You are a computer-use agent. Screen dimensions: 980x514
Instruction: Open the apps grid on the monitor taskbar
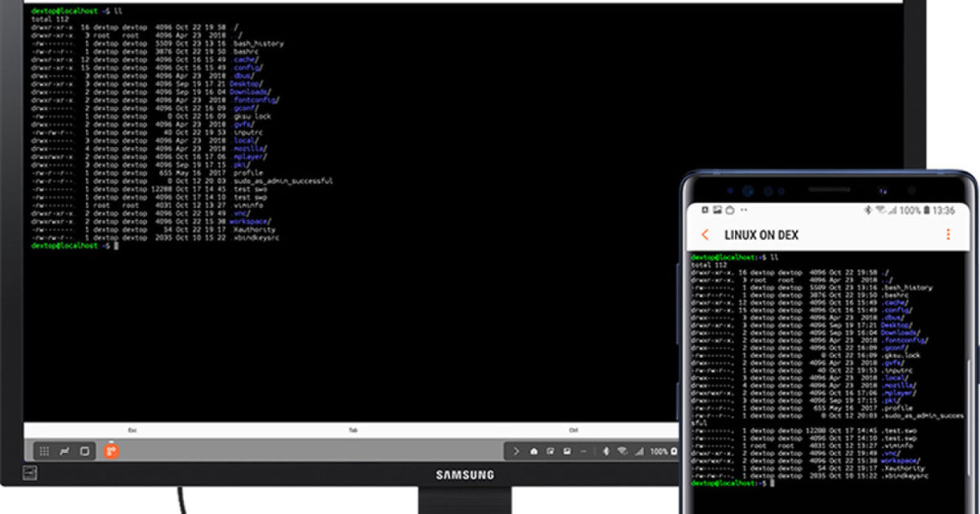(44, 450)
